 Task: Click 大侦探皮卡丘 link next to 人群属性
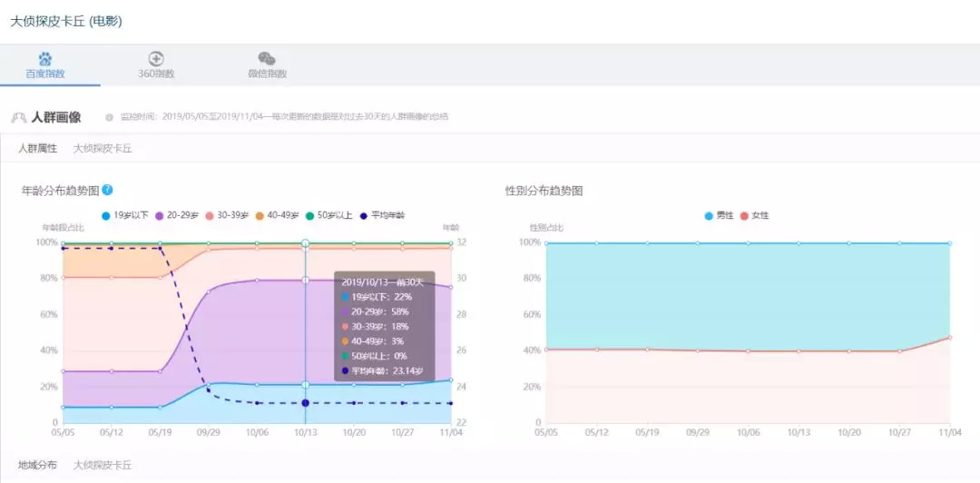(103, 149)
